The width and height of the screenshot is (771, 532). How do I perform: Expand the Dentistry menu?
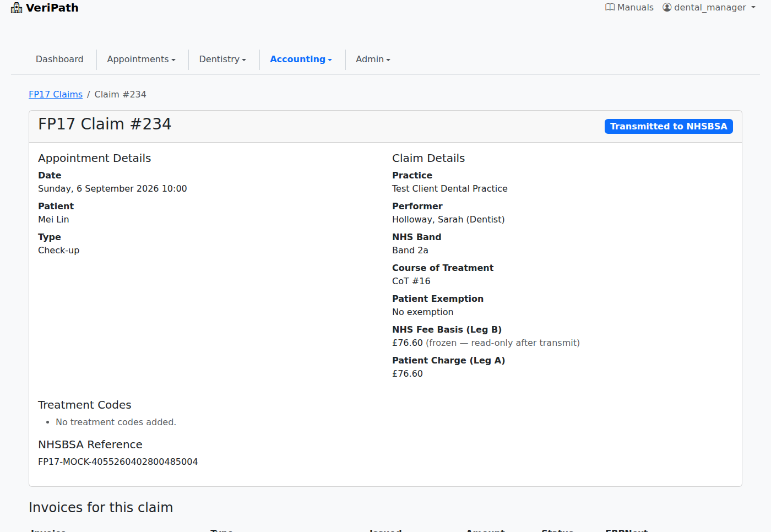pyautogui.click(x=222, y=59)
